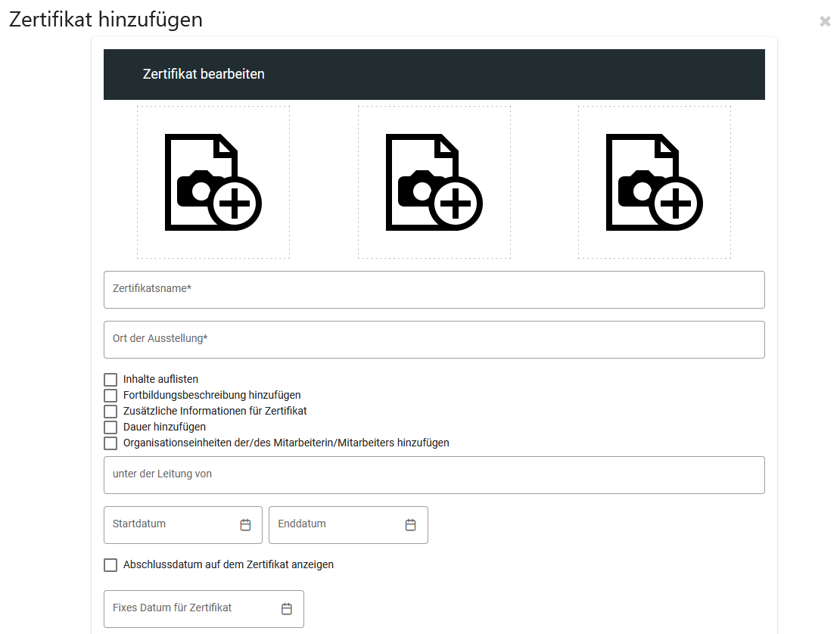Open the Startdatum calendar picker icon
Image resolution: width=840 pixels, height=634 pixels.
[245, 525]
